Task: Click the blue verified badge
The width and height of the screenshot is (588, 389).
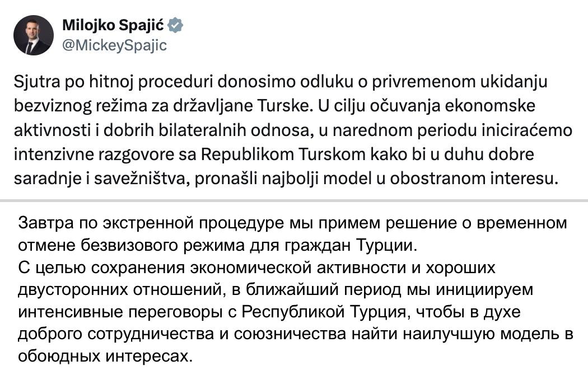Action: (x=175, y=26)
